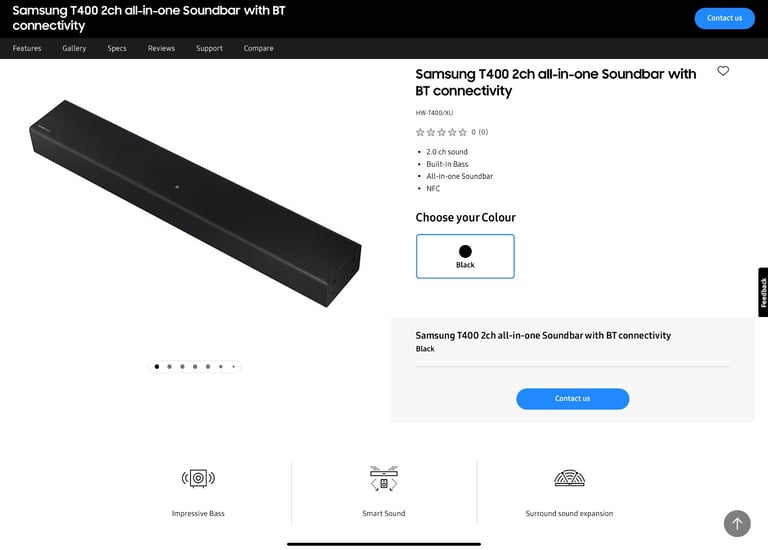768x550 pixels.
Task: Open the Compare tab
Action: (x=259, y=48)
